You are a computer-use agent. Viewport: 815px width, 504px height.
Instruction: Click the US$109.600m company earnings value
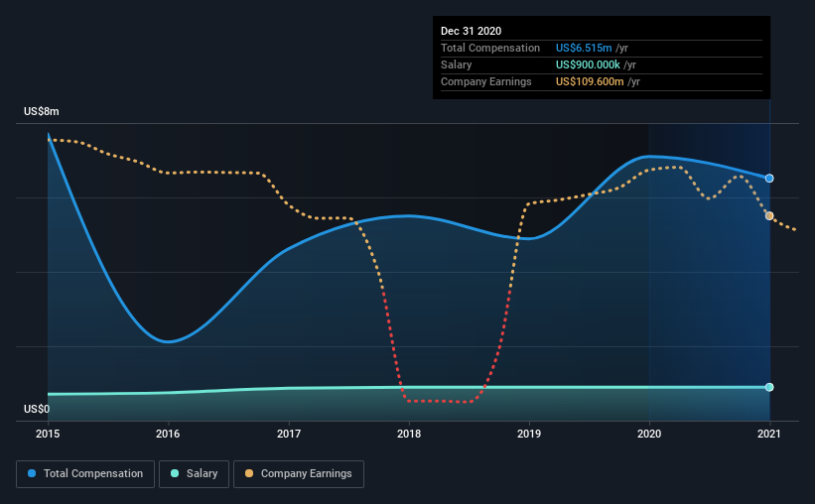590,81
